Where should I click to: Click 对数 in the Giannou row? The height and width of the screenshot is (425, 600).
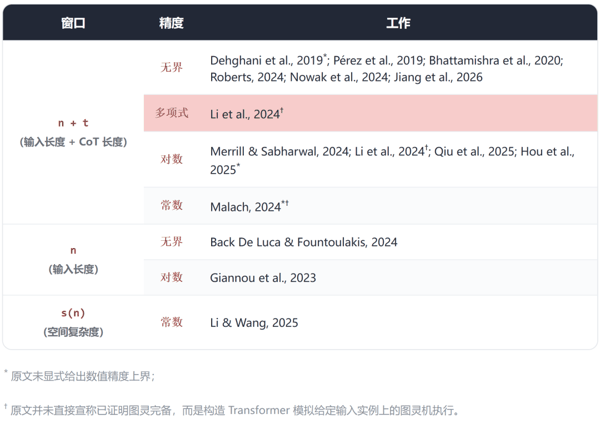pos(171,277)
